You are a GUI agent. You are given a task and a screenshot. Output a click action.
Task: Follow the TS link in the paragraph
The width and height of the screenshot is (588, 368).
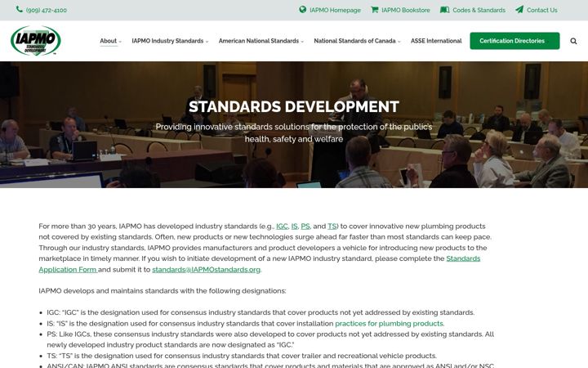pyautogui.click(x=332, y=227)
